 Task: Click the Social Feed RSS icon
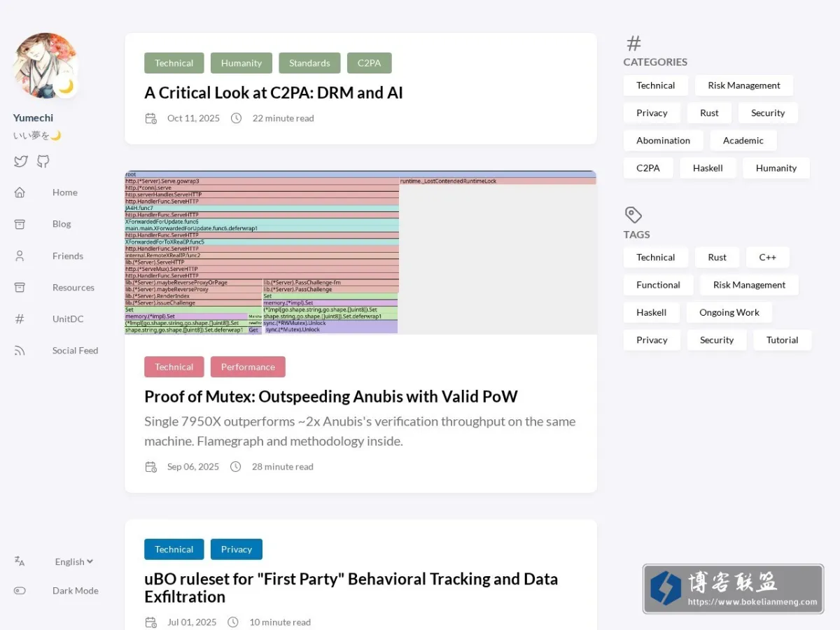[x=20, y=351]
